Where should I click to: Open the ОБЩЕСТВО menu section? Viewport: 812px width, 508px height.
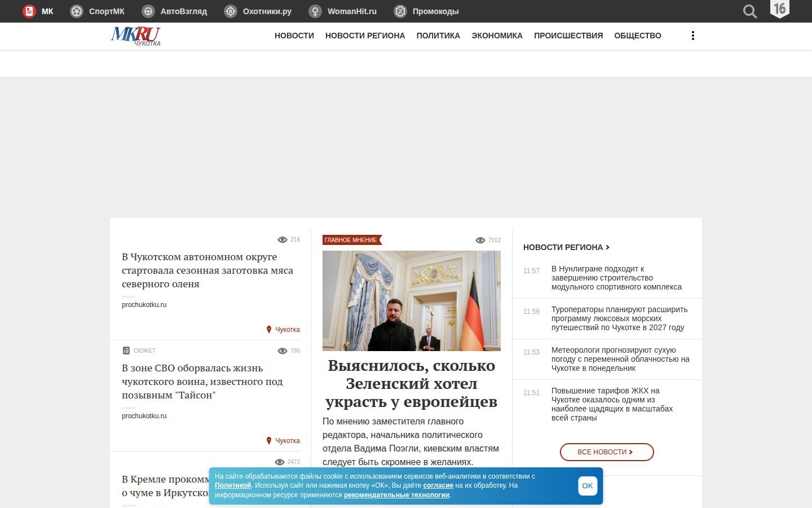point(638,36)
